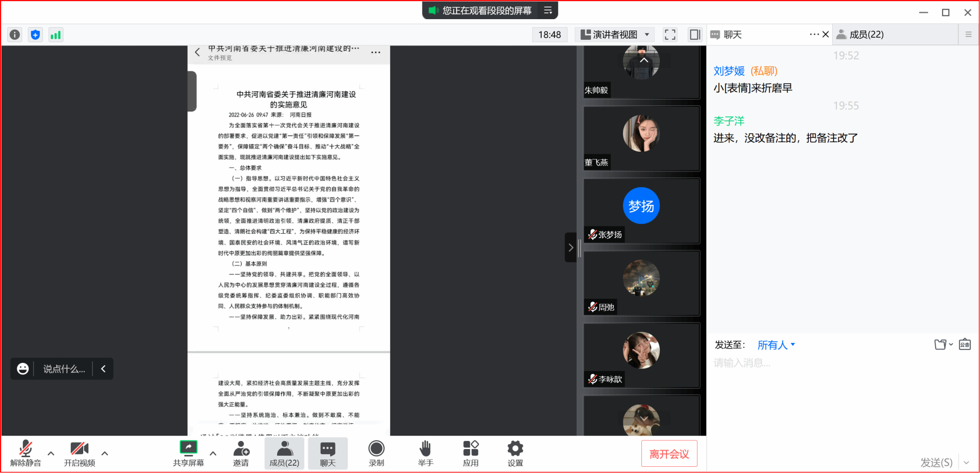Viewport: 980px width, 473px height.
Task: Click sender name 李子洋 in chat
Action: pyautogui.click(x=729, y=121)
